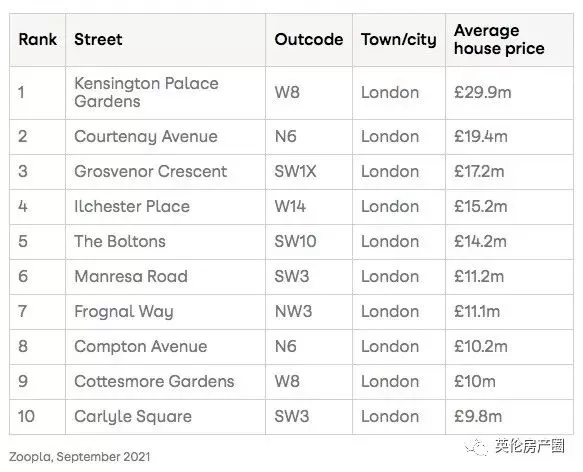
Task: Select Ilchester Place in the table
Action: [x=132, y=206]
